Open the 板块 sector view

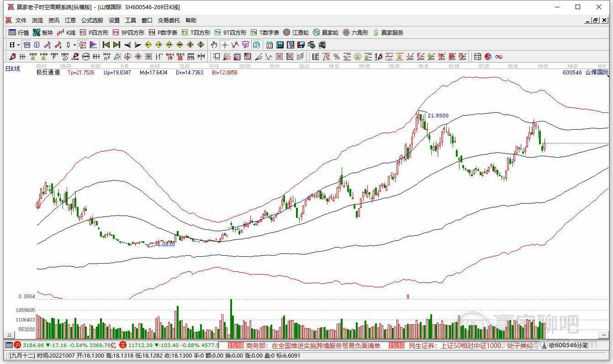click(43, 32)
